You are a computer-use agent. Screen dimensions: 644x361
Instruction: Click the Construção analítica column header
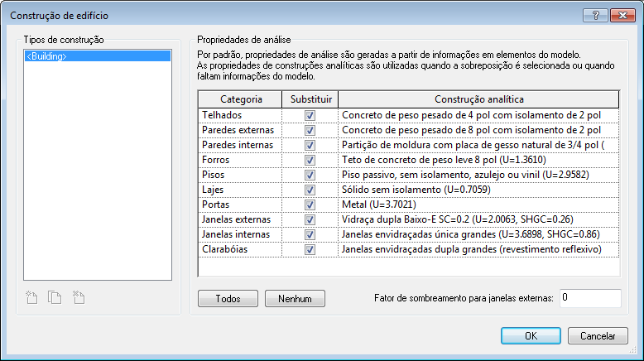point(478,99)
